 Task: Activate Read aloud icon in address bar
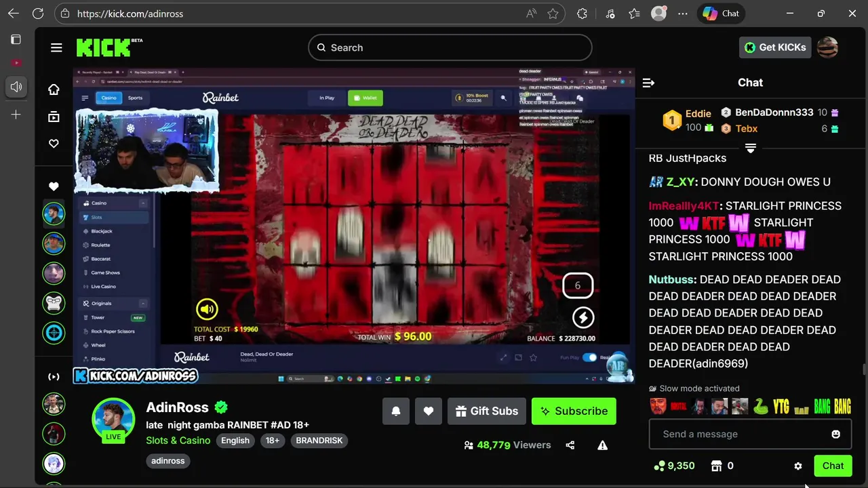click(x=532, y=14)
